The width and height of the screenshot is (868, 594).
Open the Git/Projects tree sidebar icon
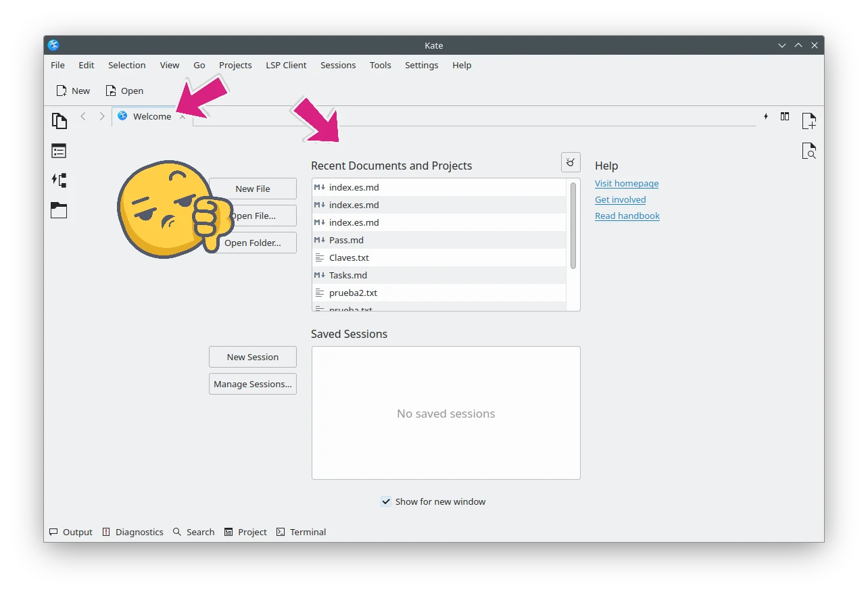59,180
